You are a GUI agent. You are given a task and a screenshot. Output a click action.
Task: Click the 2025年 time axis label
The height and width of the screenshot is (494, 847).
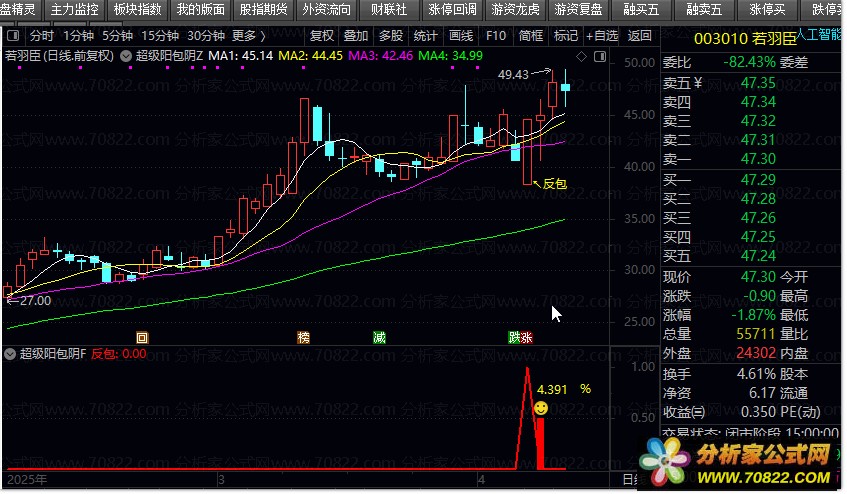(x=27, y=479)
